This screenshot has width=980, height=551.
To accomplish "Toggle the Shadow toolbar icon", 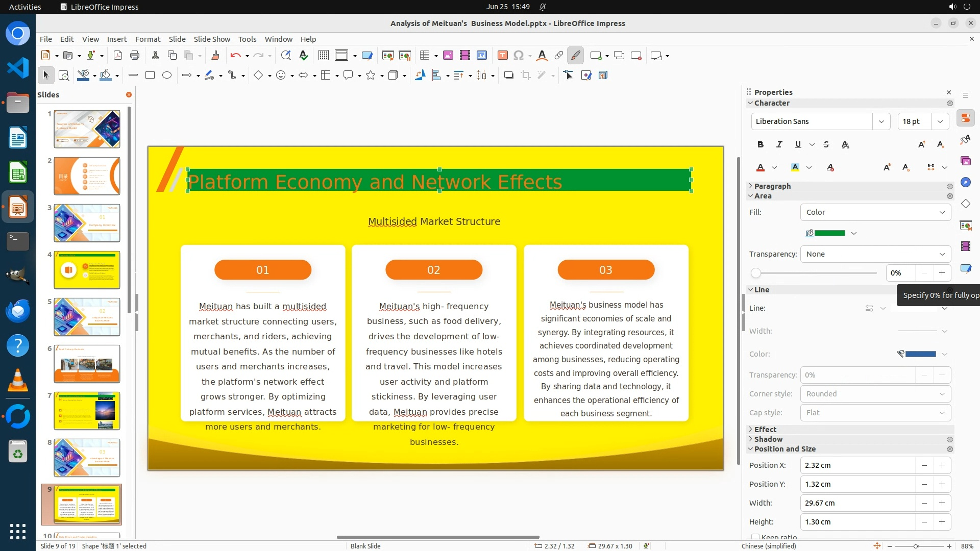I will coord(508,76).
